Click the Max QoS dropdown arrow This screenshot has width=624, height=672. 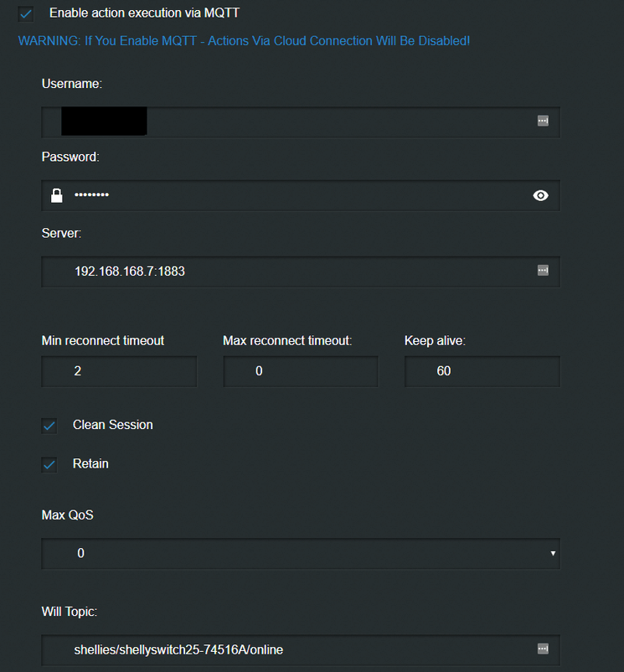pos(553,553)
